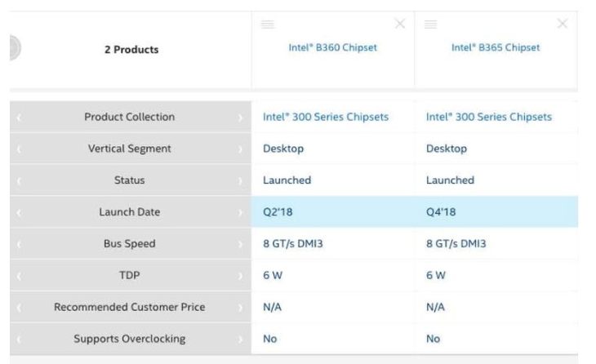Click left chevron on Bus Speed row
This screenshot has width=596, height=364.
click(x=19, y=244)
